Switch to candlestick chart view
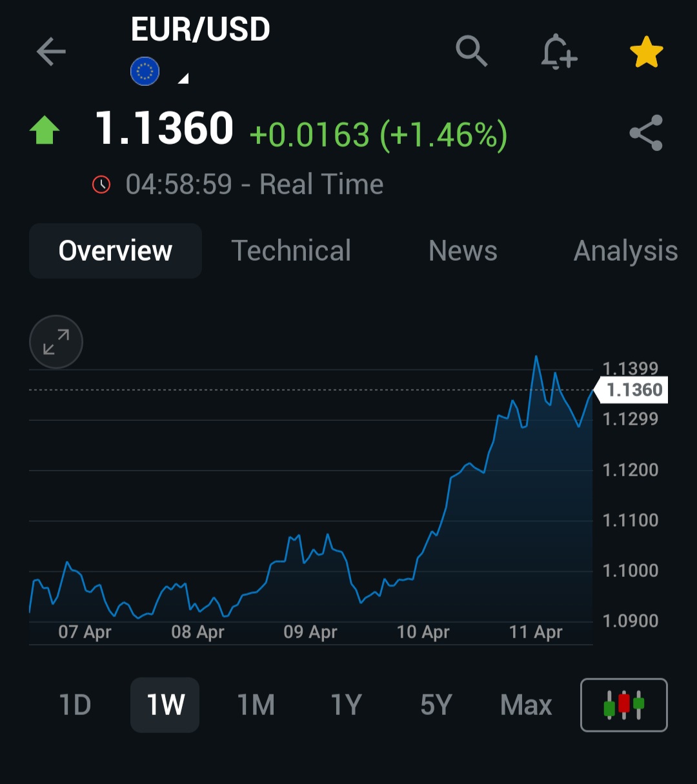697x784 pixels. tap(624, 705)
